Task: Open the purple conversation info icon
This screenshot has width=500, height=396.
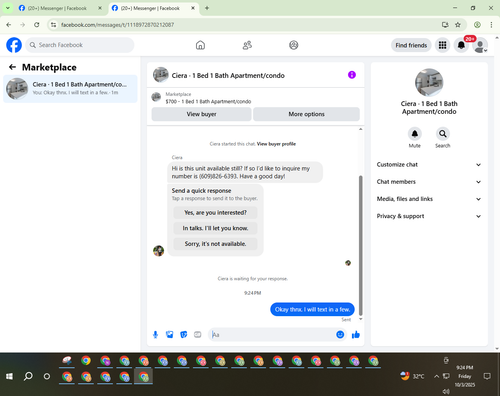Action: [352, 75]
